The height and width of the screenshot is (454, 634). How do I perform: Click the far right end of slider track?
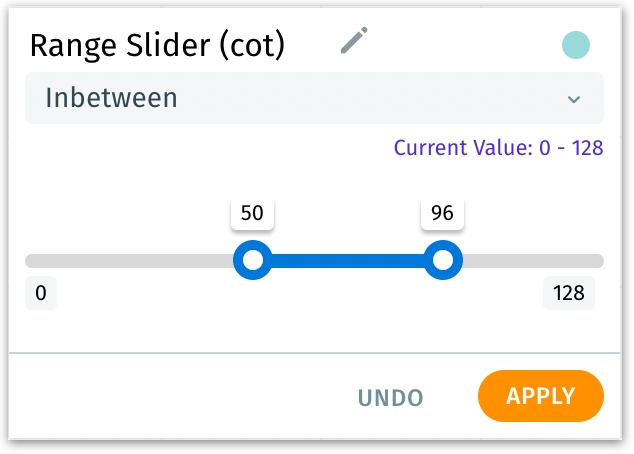(x=598, y=261)
